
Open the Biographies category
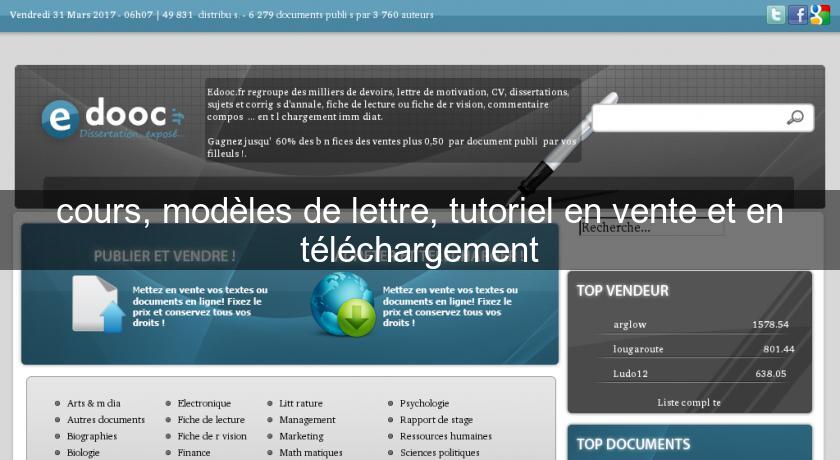pos(92,436)
